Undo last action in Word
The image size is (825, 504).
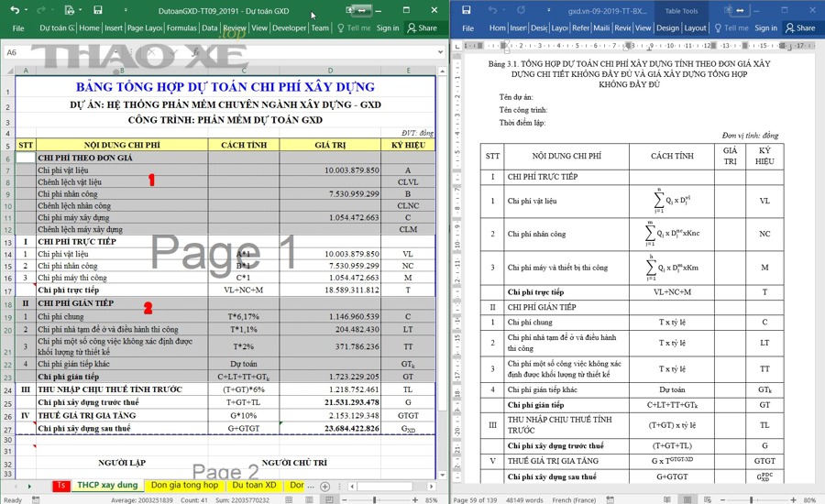coord(492,10)
